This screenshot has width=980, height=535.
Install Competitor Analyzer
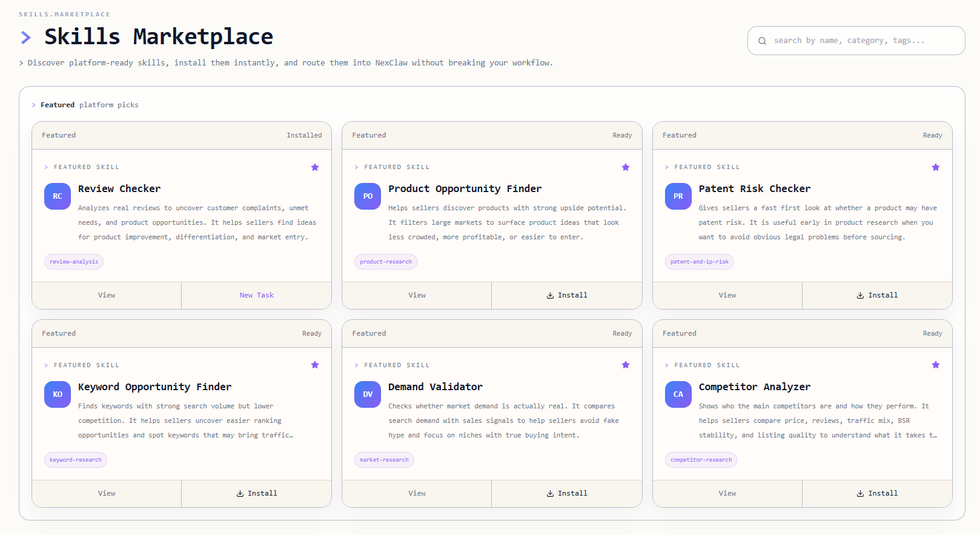pos(877,493)
